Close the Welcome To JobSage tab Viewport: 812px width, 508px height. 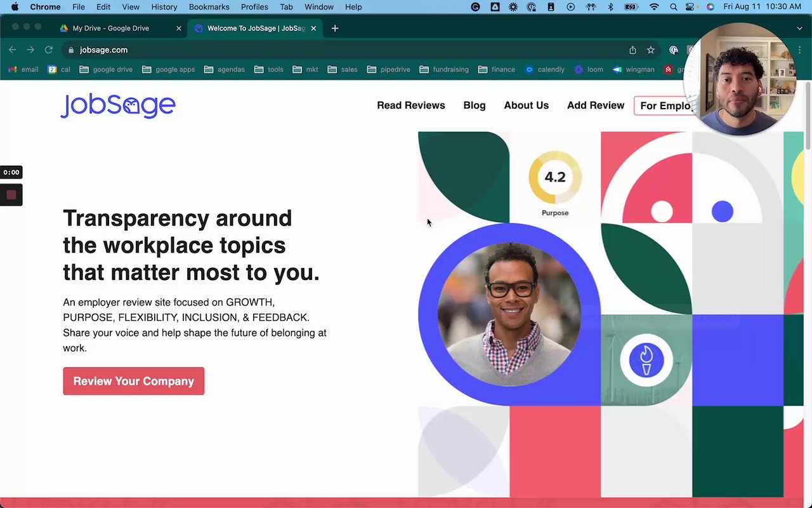point(313,28)
